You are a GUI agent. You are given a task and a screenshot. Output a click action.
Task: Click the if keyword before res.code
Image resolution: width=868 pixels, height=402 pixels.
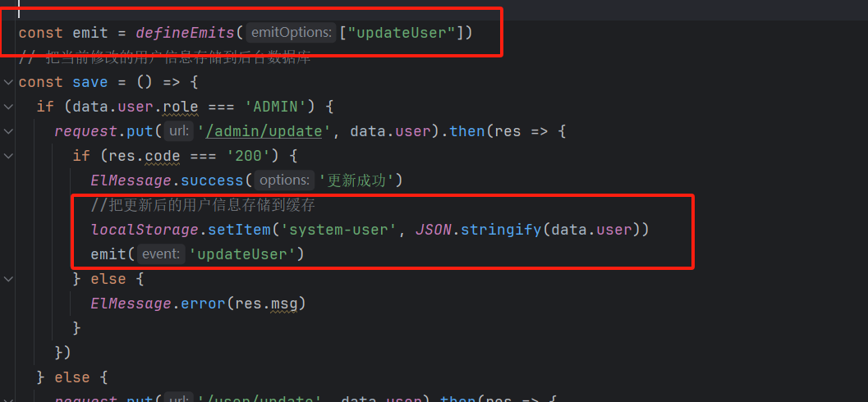point(81,156)
